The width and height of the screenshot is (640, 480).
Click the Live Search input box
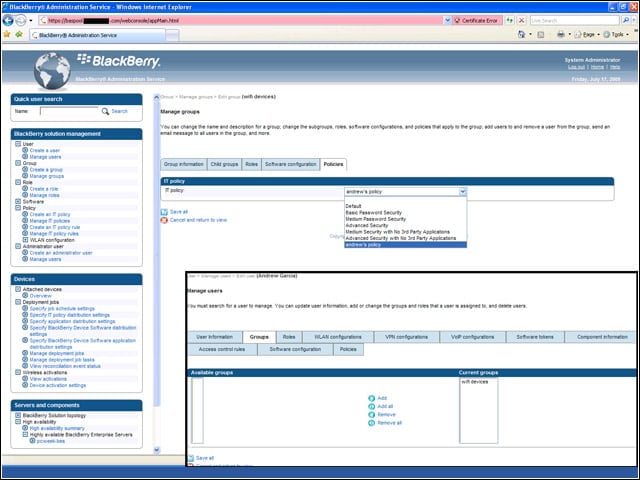pos(574,20)
